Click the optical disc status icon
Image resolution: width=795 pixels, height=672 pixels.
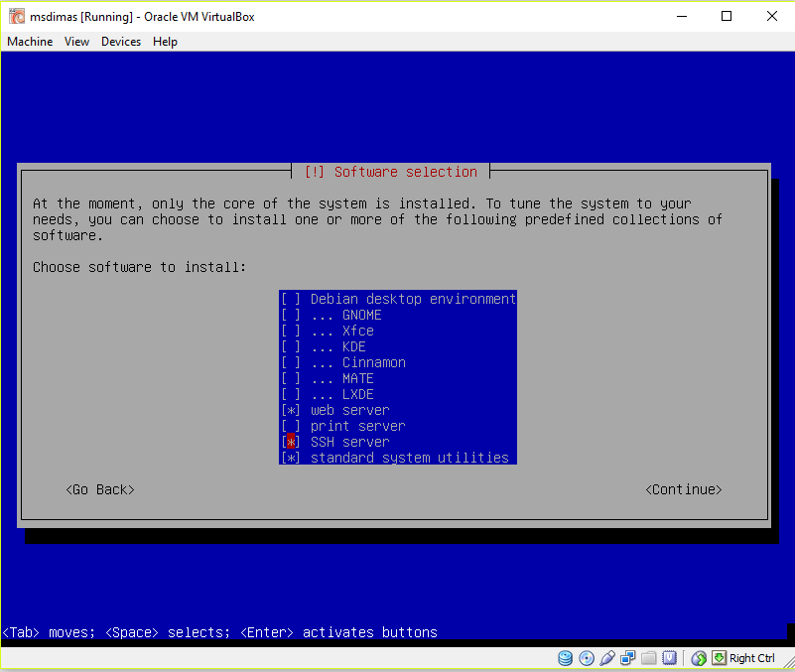587,658
